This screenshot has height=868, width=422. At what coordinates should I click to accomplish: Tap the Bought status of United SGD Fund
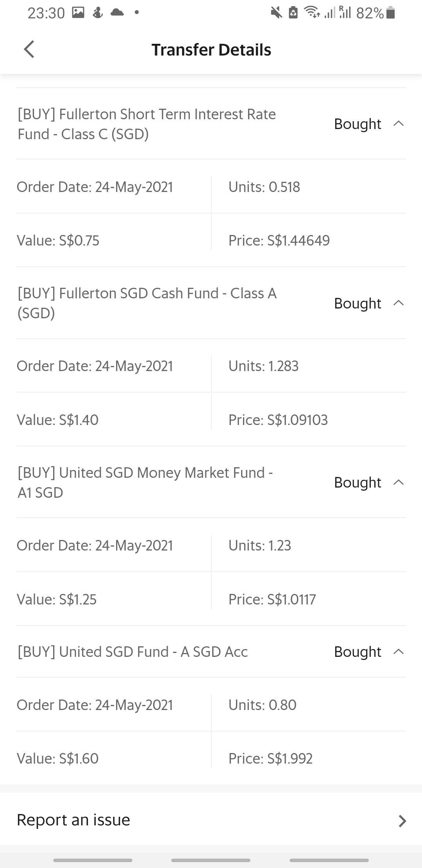pos(357,652)
